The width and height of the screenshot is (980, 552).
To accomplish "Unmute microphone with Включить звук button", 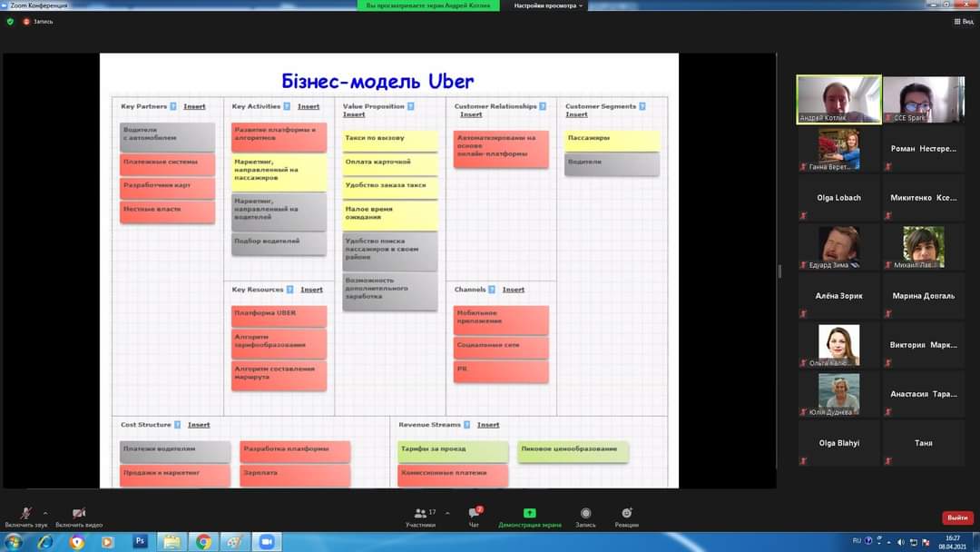I will point(25,517).
